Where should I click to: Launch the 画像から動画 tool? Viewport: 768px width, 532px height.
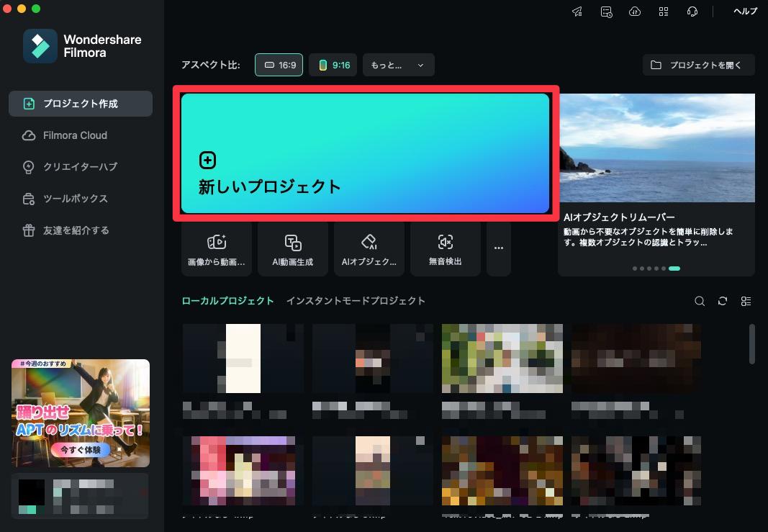(x=217, y=249)
